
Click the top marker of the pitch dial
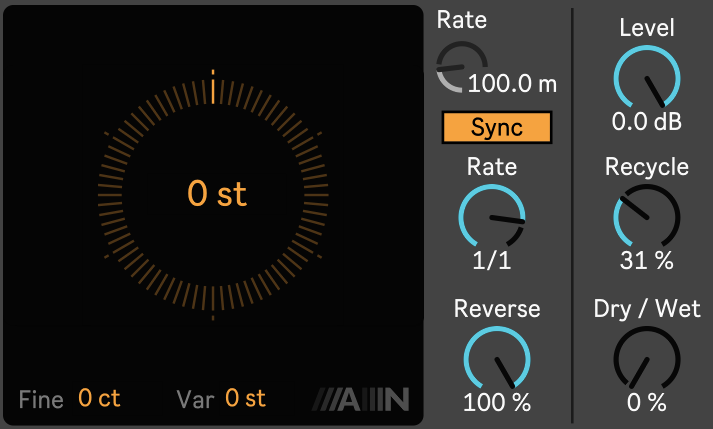pos(212,87)
